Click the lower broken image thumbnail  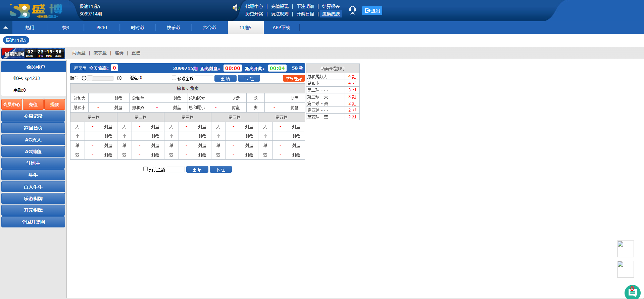coord(625,269)
